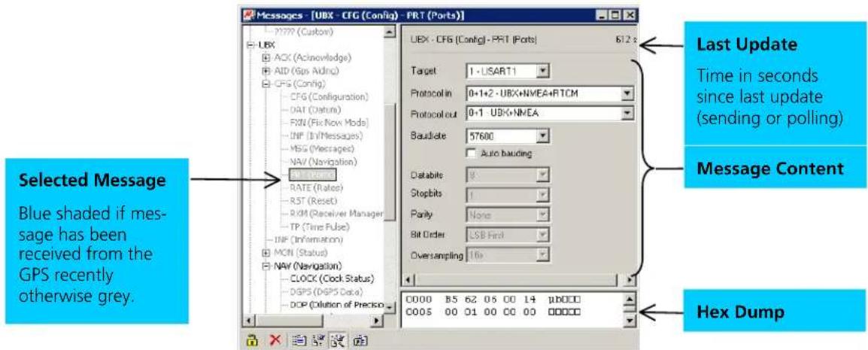Select RXM (Receiver Manager) tree item
This screenshot has width=868, height=350.
click(336, 214)
